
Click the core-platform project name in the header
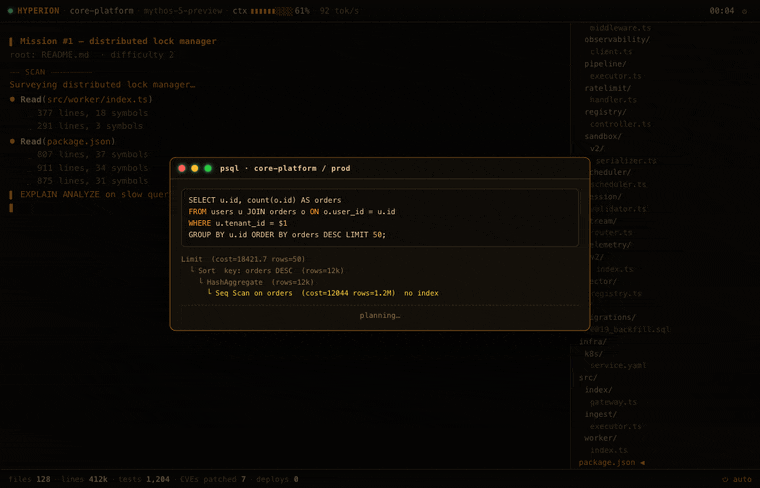pyautogui.click(x=101, y=11)
